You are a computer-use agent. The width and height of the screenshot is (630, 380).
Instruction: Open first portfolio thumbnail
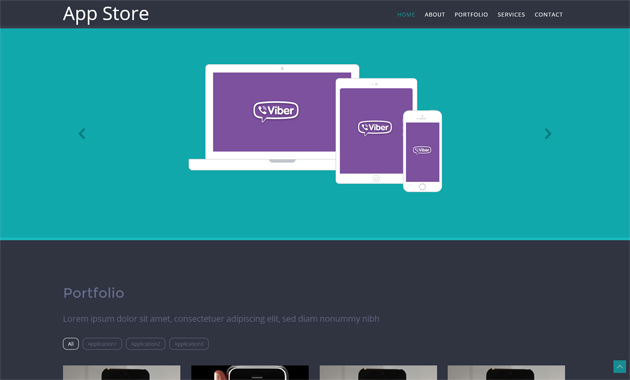[122, 372]
